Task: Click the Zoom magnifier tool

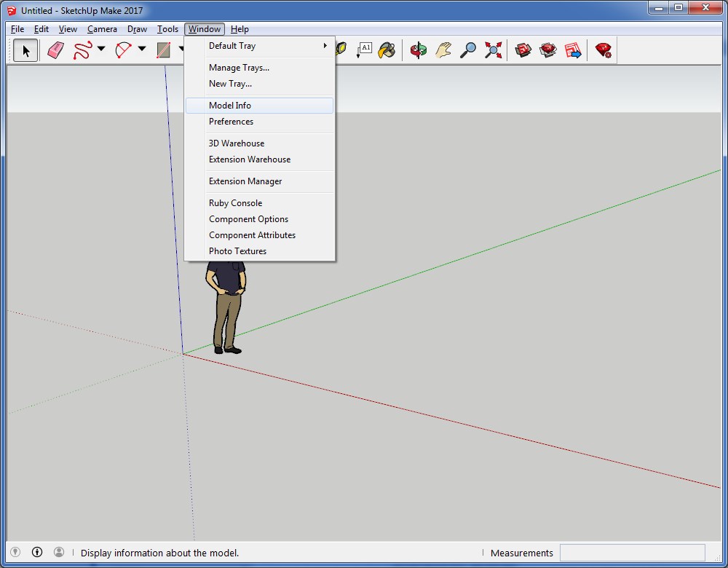Action: [468, 50]
